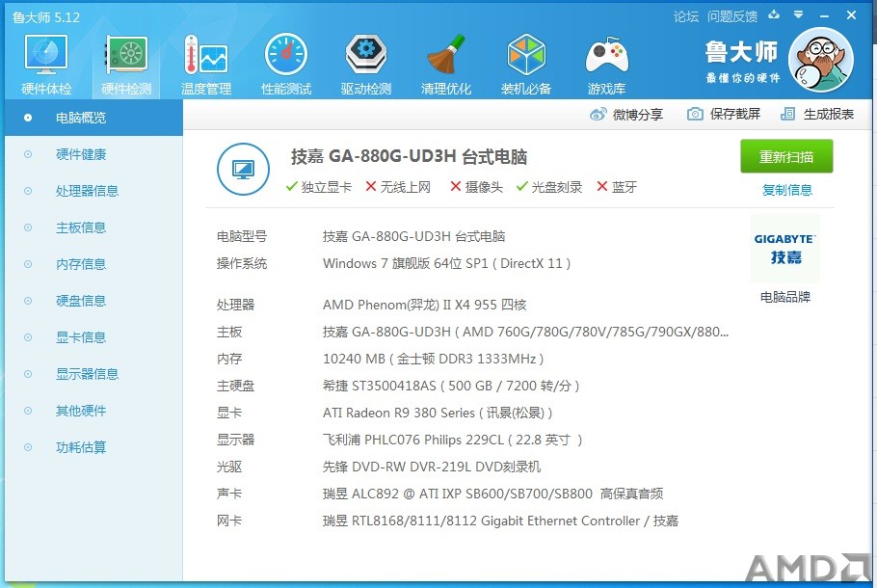The image size is (877, 588).
Task: Open the 问题反馈 feedback link
Action: (x=732, y=16)
